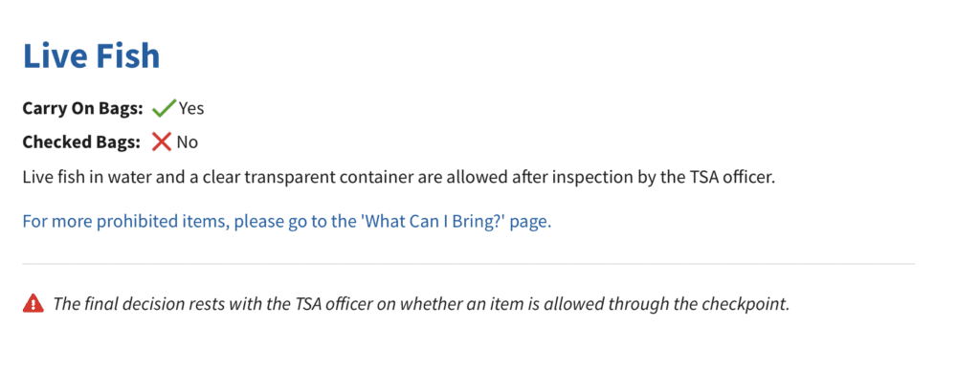Click the red warning triangle icon
This screenshot has width=980, height=371.
click(x=33, y=303)
